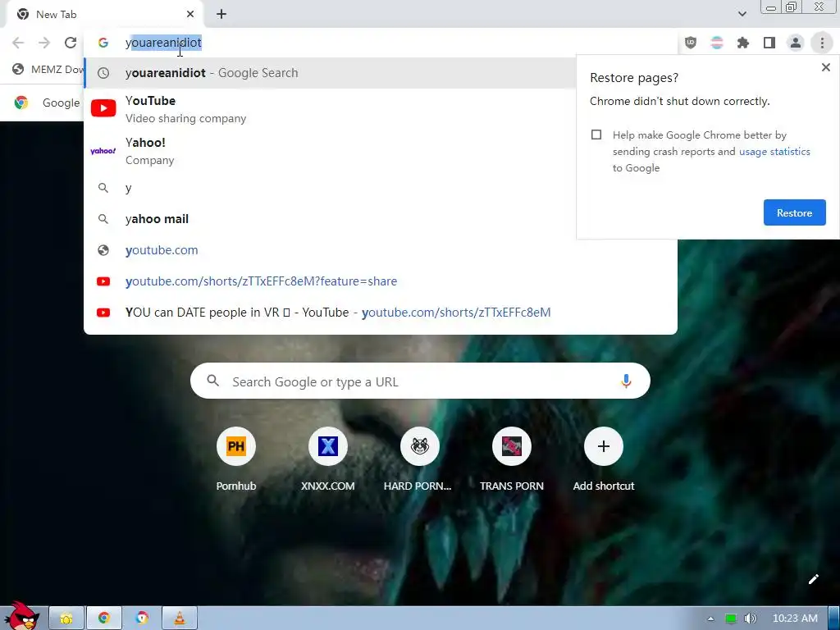Click the address bar text youareanidiot
Screen dimensions: 840x630
163,43
